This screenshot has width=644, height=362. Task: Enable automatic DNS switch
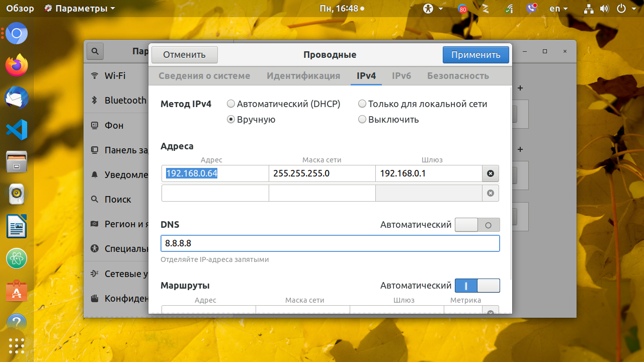point(477,225)
